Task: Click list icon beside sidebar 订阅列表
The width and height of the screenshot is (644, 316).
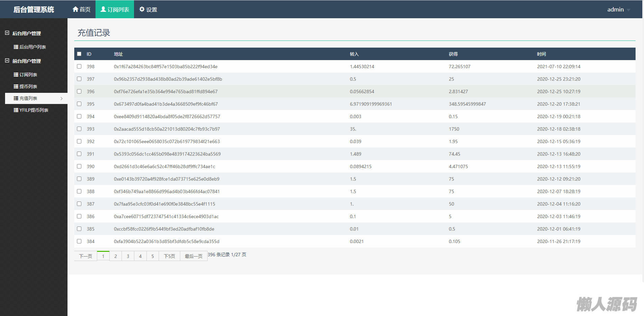Action: click(16, 75)
